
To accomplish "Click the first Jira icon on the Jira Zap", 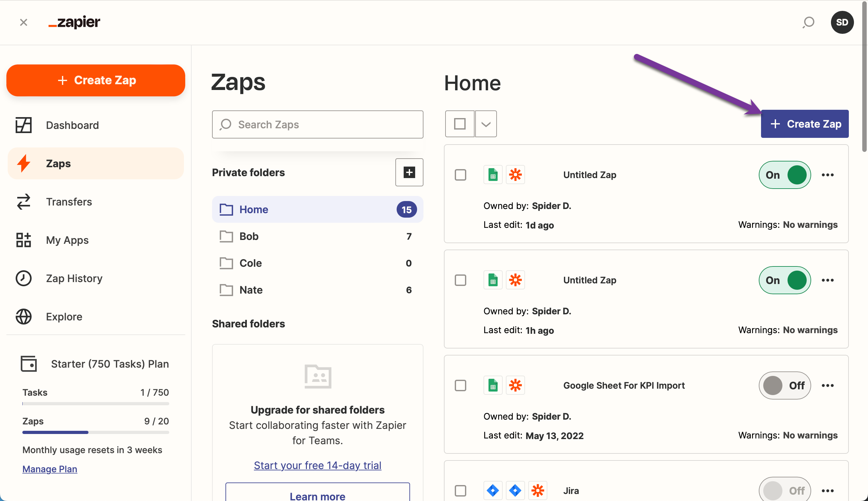I will pyautogui.click(x=493, y=491).
